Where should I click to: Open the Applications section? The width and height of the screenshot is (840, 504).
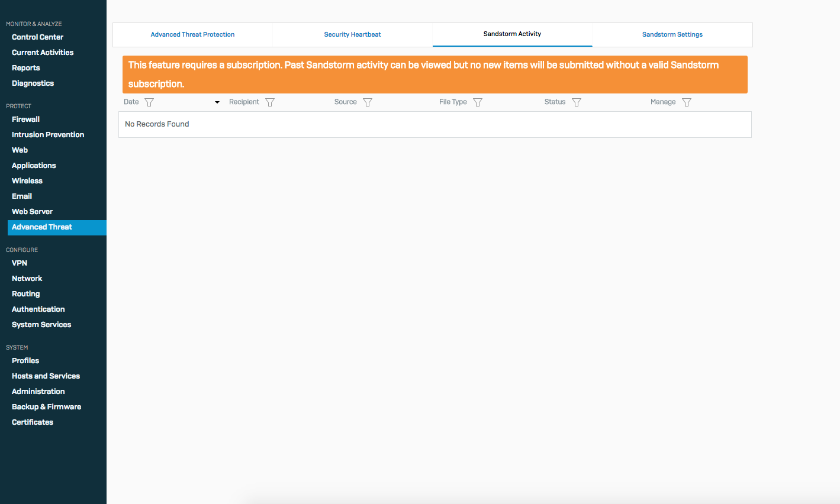34,166
